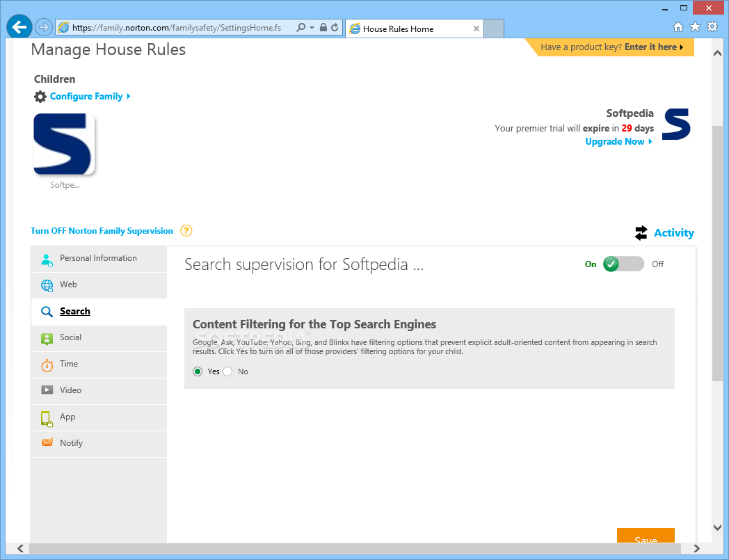Select Yes for content filtering
Image resolution: width=729 pixels, height=560 pixels.
click(198, 371)
